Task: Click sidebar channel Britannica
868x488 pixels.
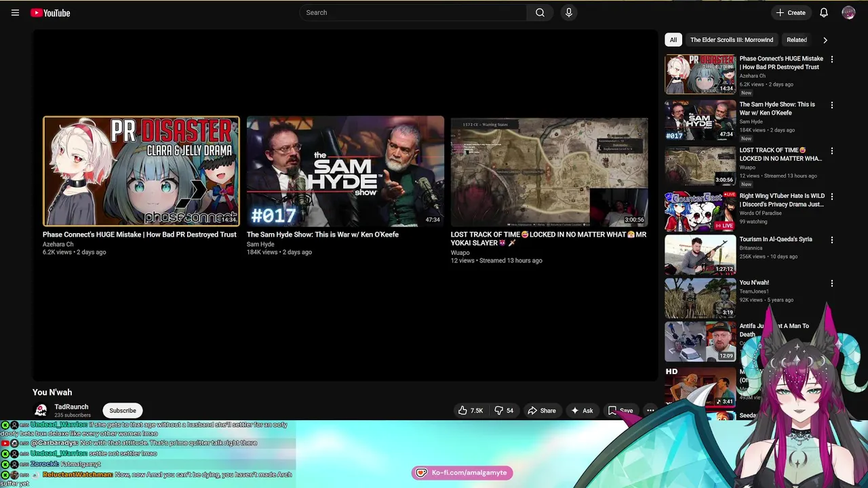Action: pyautogui.click(x=751, y=248)
